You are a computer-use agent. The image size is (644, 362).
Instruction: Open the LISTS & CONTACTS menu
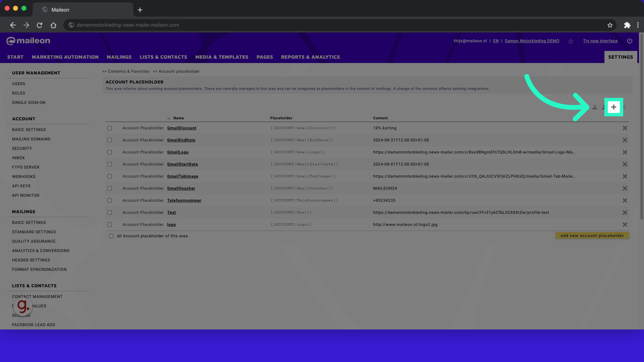(163, 57)
